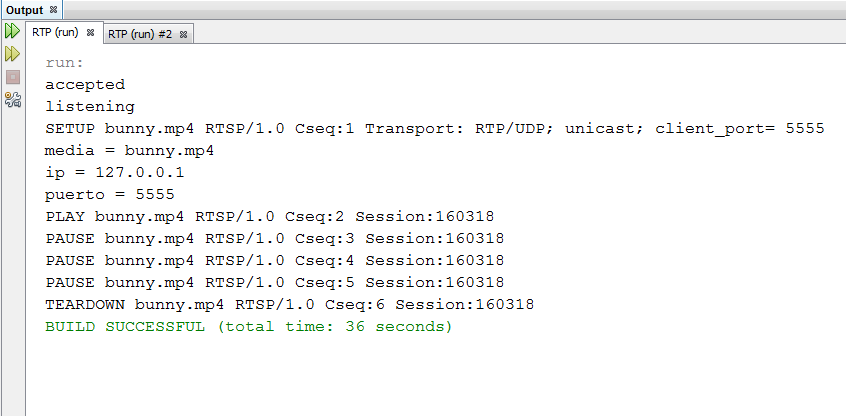Image resolution: width=846 pixels, height=416 pixels.
Task: Switch to the RTP (run) #2 tab
Action: pyautogui.click(x=140, y=35)
